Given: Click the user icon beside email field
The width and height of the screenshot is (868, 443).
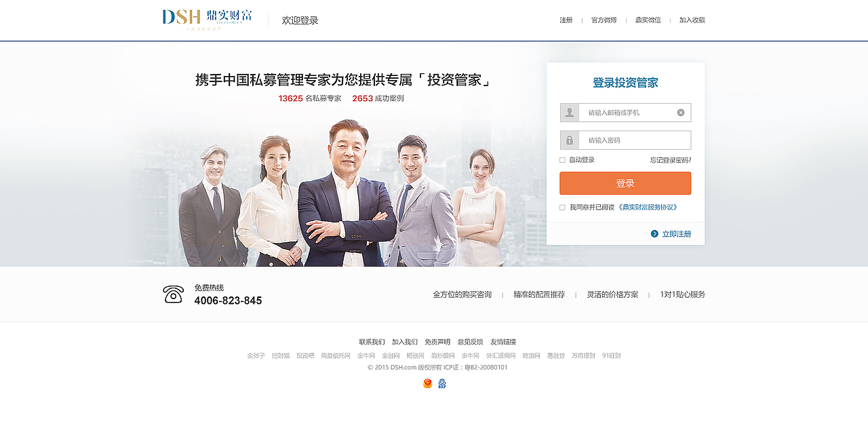Looking at the screenshot, I should click(570, 113).
